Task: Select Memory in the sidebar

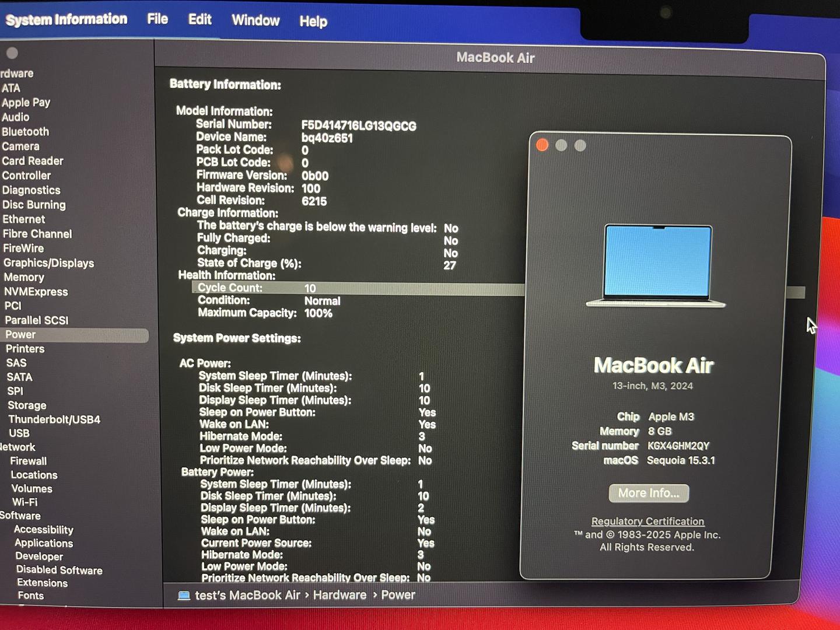Action: pos(24,278)
